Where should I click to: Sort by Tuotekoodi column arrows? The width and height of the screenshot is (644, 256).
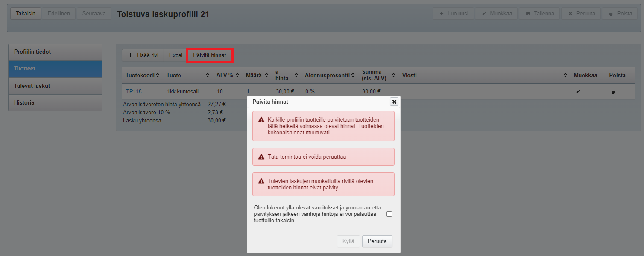pos(158,76)
